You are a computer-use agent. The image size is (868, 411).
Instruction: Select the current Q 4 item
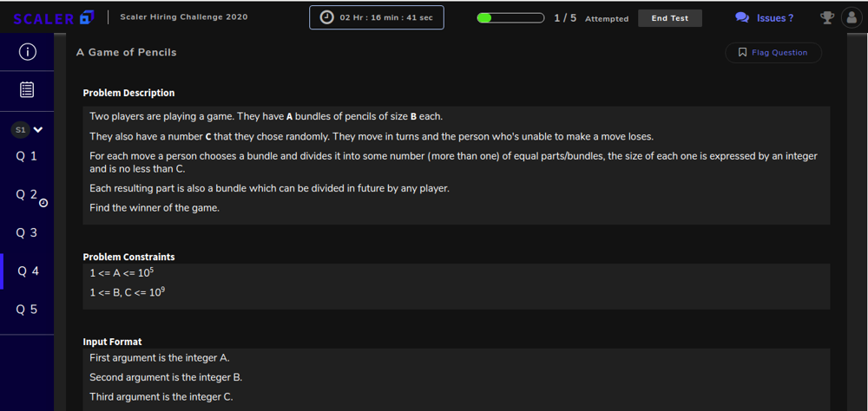pyautogui.click(x=27, y=271)
